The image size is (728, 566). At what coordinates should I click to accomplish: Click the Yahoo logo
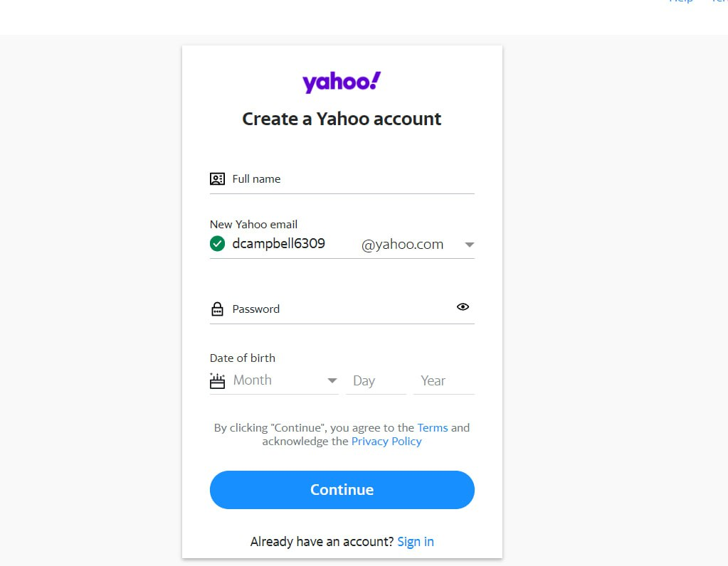[x=342, y=82]
